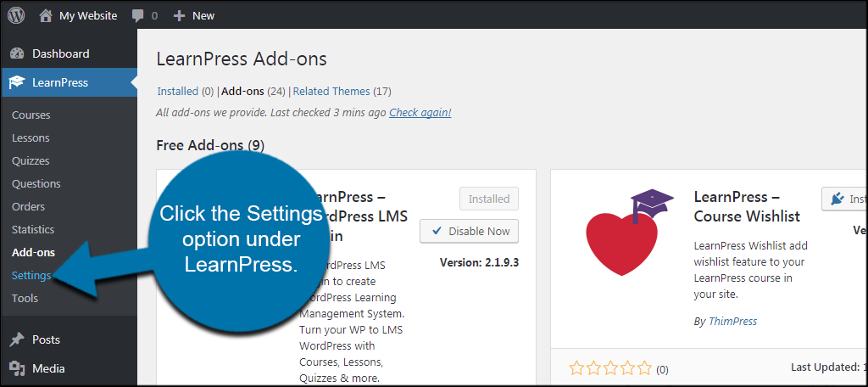Click the LearnPress graduation cap icon

click(x=17, y=82)
